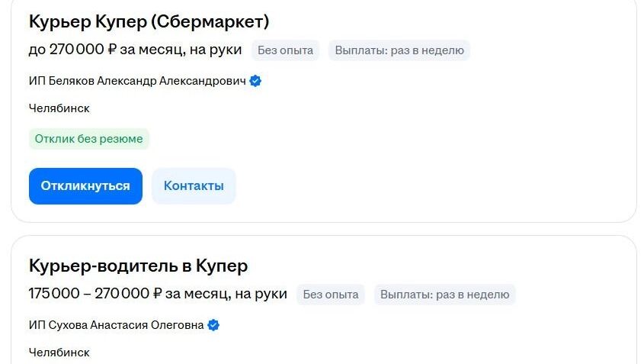Click the verified badge beside ИП Беляков

(x=255, y=81)
